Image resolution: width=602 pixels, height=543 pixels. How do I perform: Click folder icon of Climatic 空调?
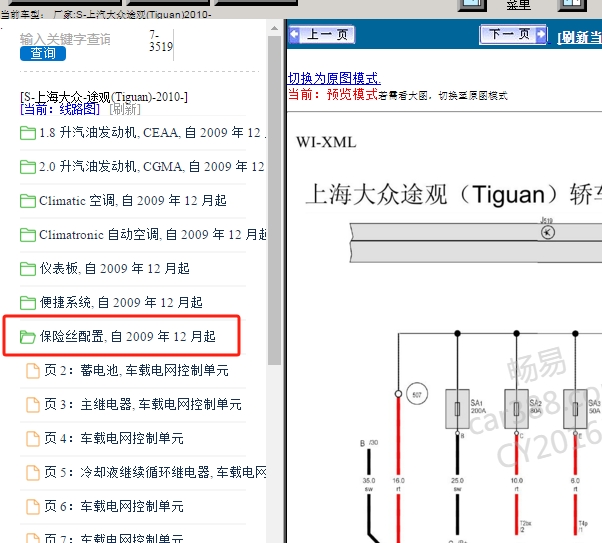pyautogui.click(x=28, y=201)
